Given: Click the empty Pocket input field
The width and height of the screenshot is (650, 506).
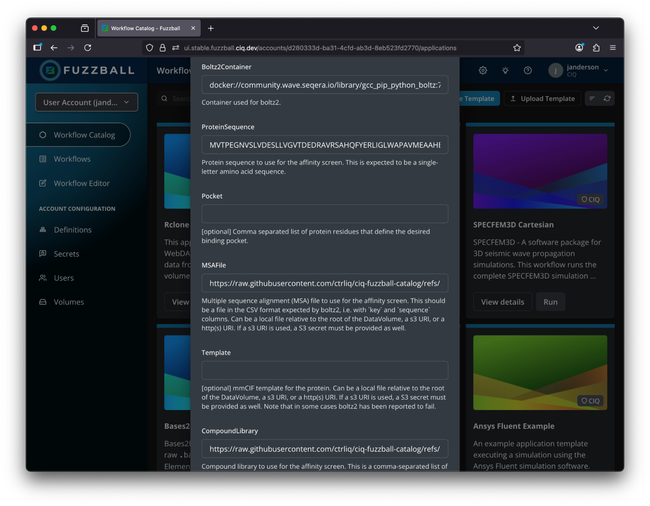Looking at the screenshot, I should (325, 214).
